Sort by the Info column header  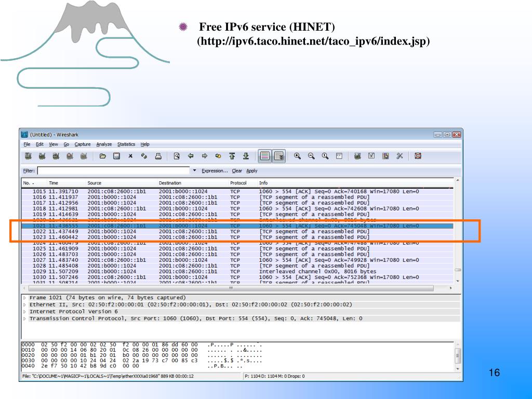click(263, 183)
